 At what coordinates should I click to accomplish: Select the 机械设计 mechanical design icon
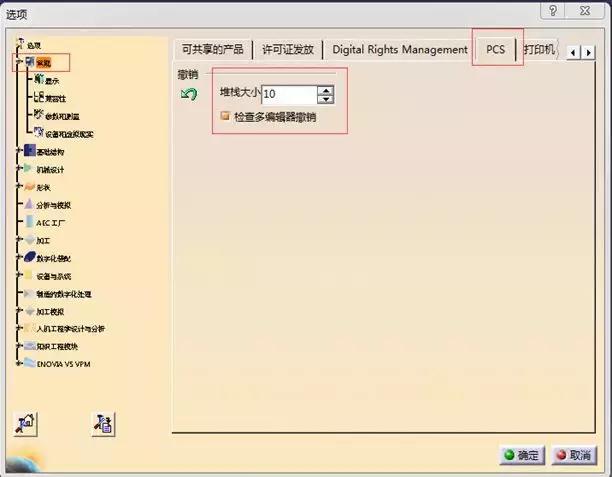pos(29,168)
